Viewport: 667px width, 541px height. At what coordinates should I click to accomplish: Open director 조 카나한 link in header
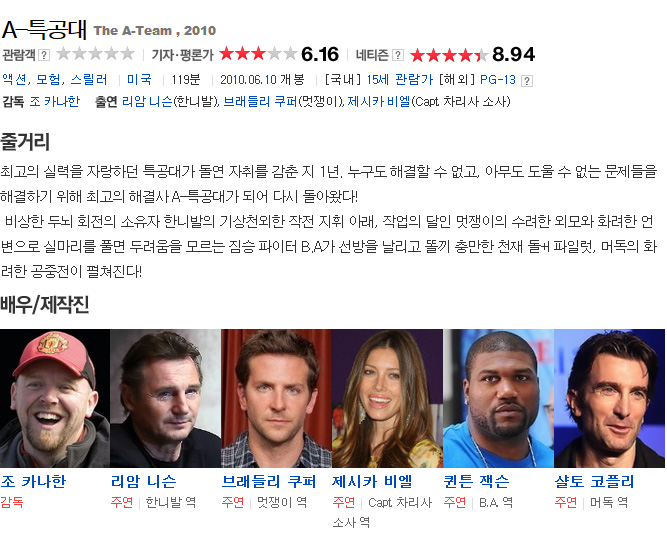54,102
